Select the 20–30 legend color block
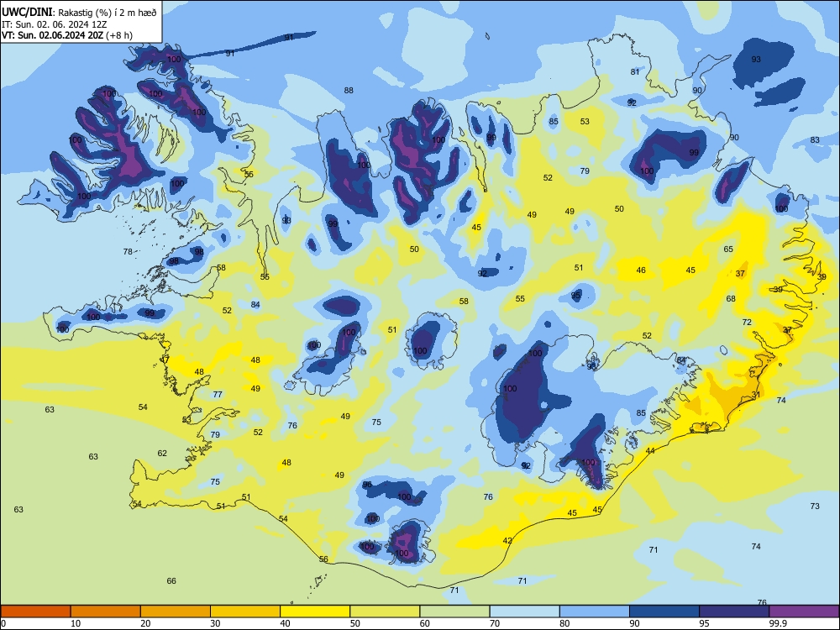Image resolution: width=840 pixels, height=630 pixels. click(x=176, y=612)
